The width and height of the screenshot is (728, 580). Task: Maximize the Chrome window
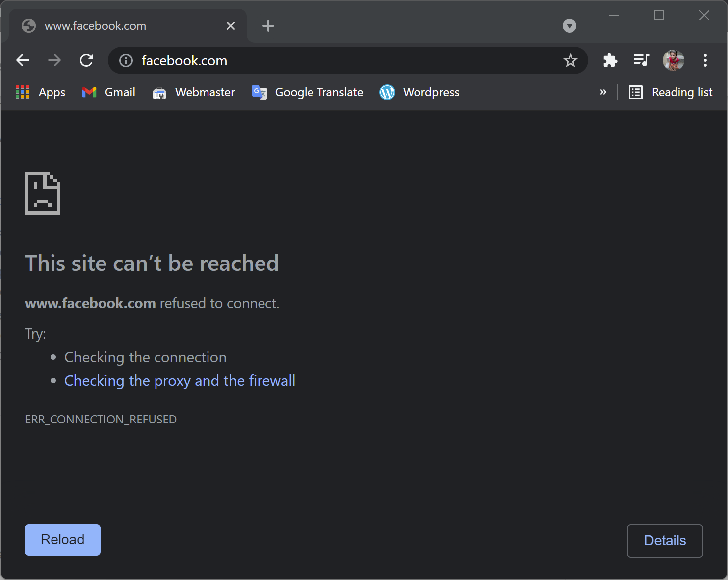tap(659, 15)
